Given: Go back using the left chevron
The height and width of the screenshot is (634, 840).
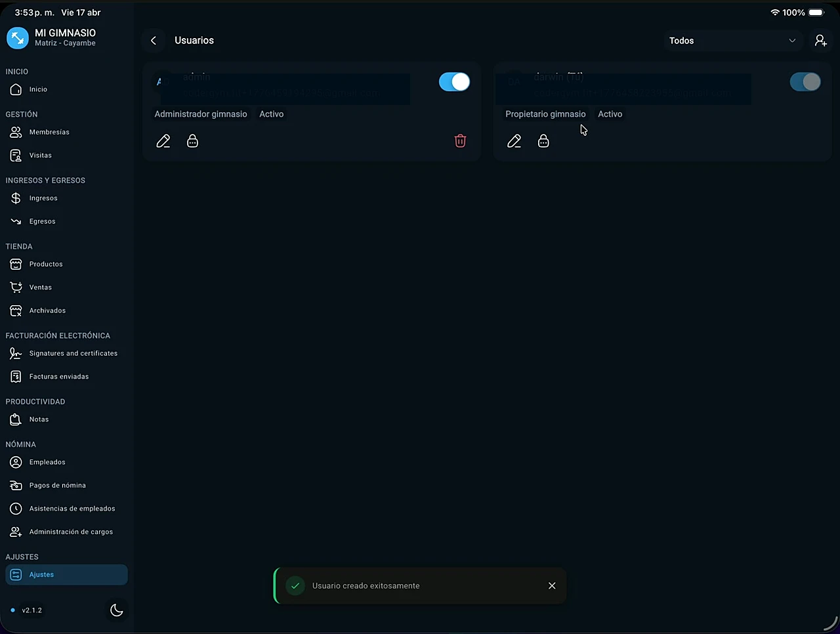Looking at the screenshot, I should tap(154, 41).
